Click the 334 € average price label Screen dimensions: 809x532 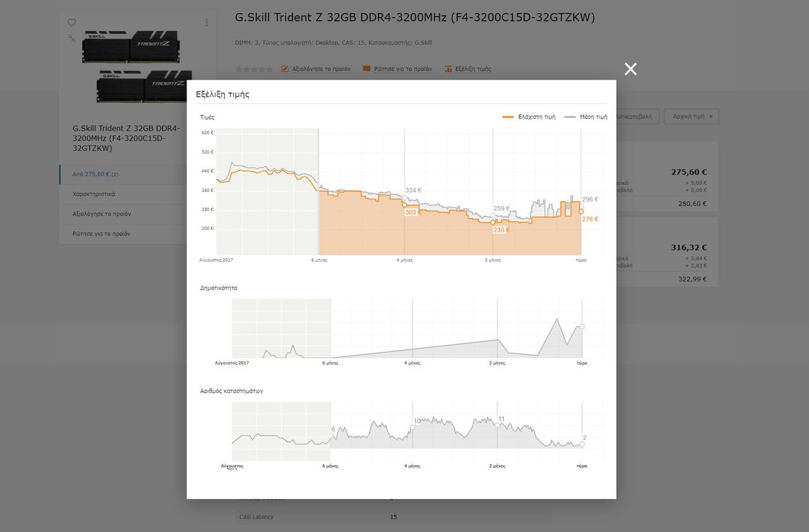(413, 190)
